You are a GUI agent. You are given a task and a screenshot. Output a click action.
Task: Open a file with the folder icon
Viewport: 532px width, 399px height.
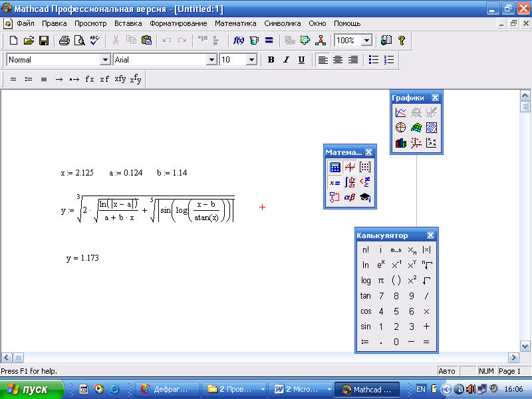29,41
